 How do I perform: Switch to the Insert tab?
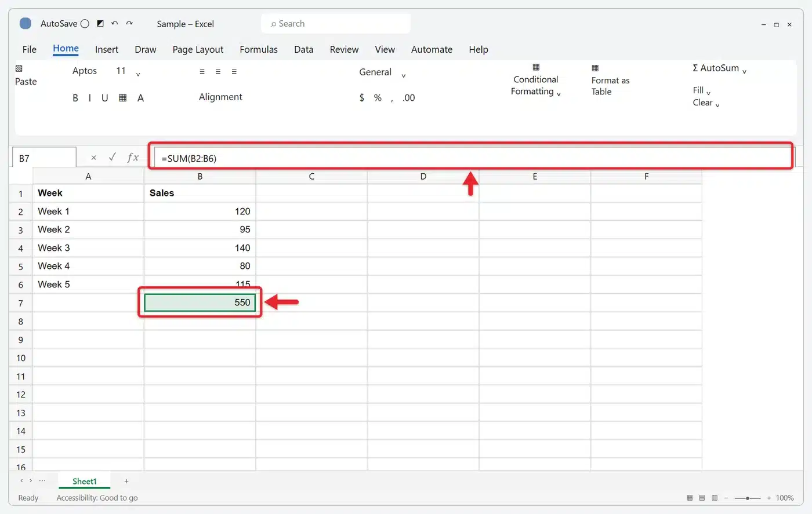click(107, 50)
